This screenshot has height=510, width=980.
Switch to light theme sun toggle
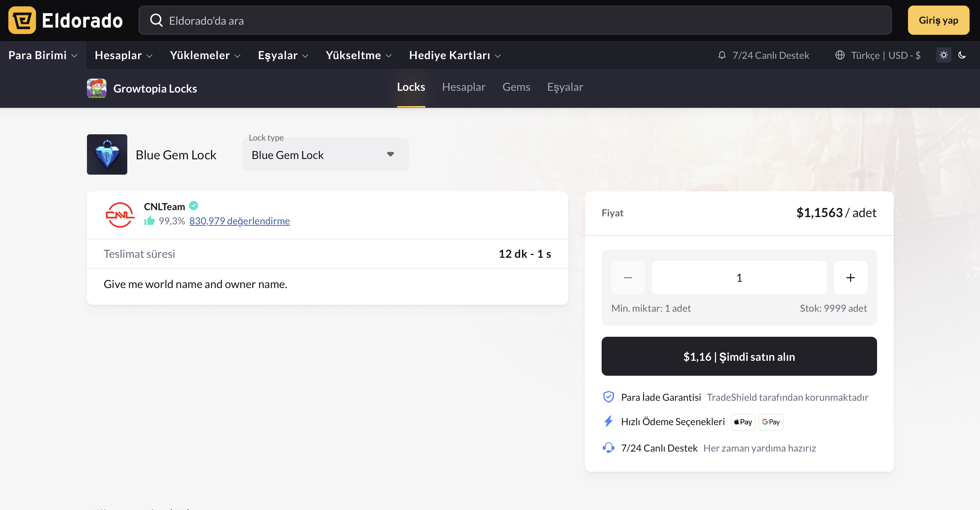pyautogui.click(x=943, y=55)
